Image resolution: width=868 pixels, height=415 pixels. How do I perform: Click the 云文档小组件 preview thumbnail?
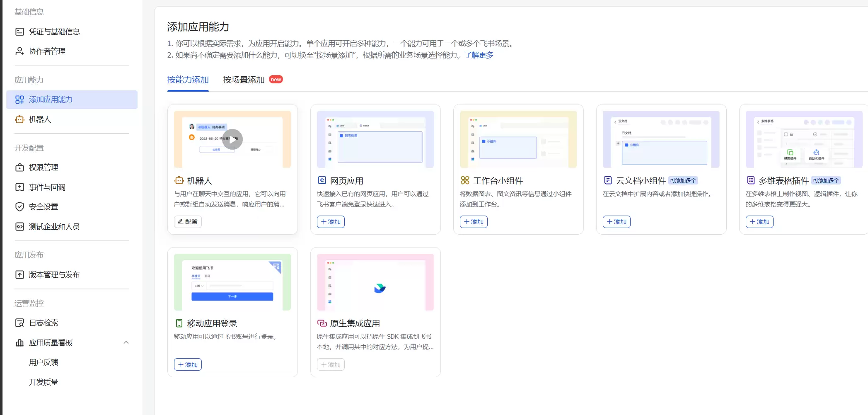[661, 139]
